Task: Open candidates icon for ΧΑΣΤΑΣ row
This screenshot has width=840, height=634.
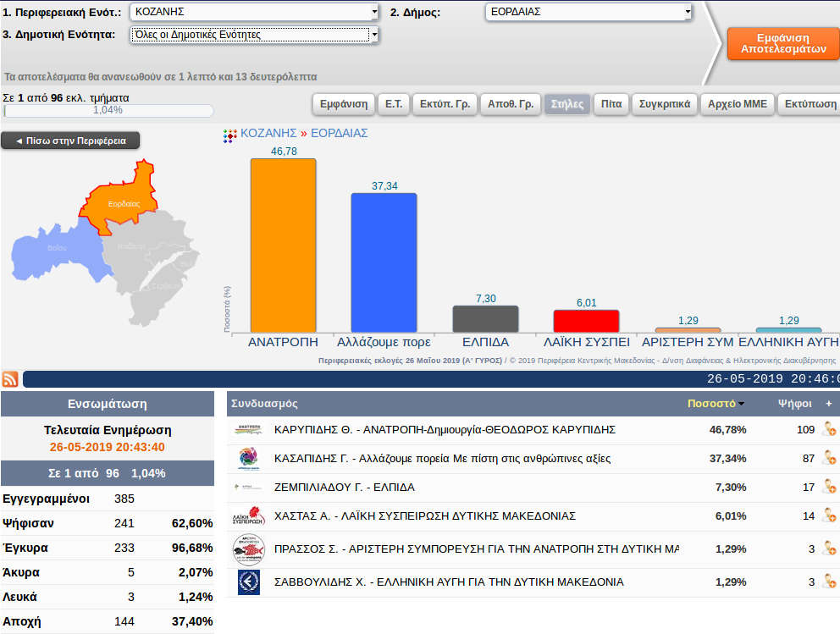Action: tap(828, 516)
